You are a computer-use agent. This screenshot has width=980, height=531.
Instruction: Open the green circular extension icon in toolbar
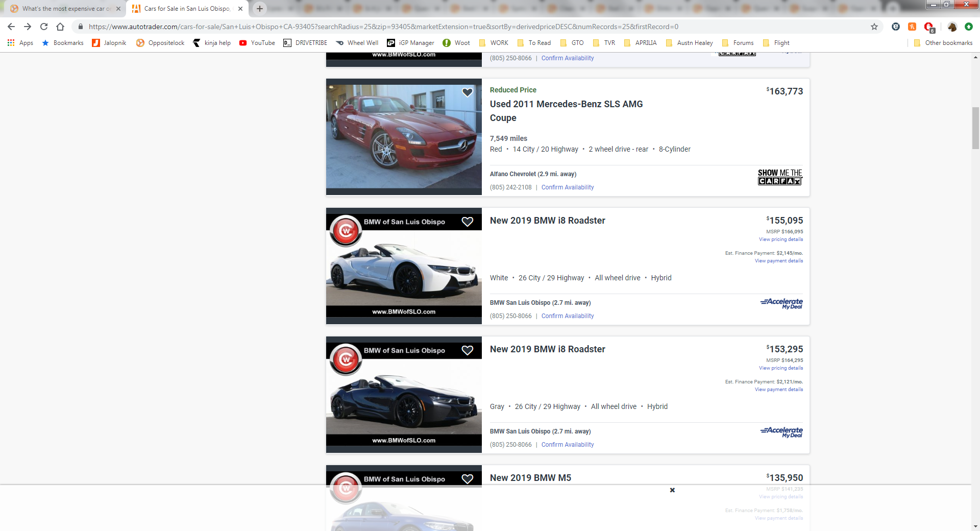click(968, 27)
